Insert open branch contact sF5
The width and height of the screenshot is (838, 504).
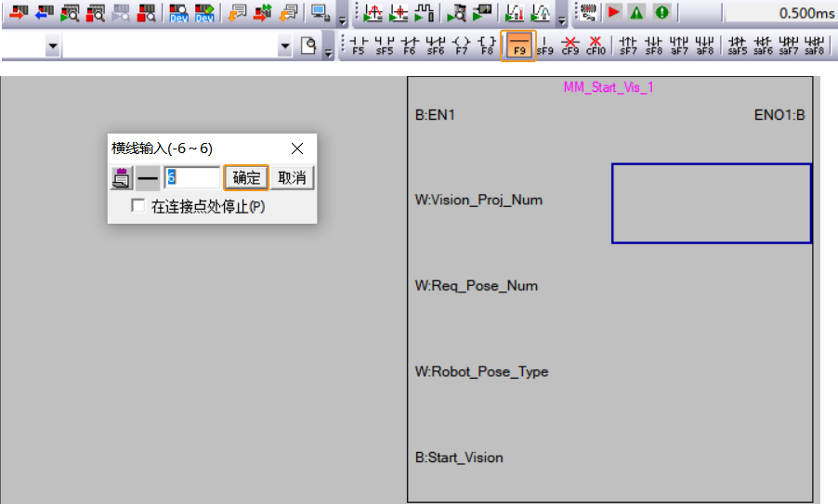pos(385,45)
